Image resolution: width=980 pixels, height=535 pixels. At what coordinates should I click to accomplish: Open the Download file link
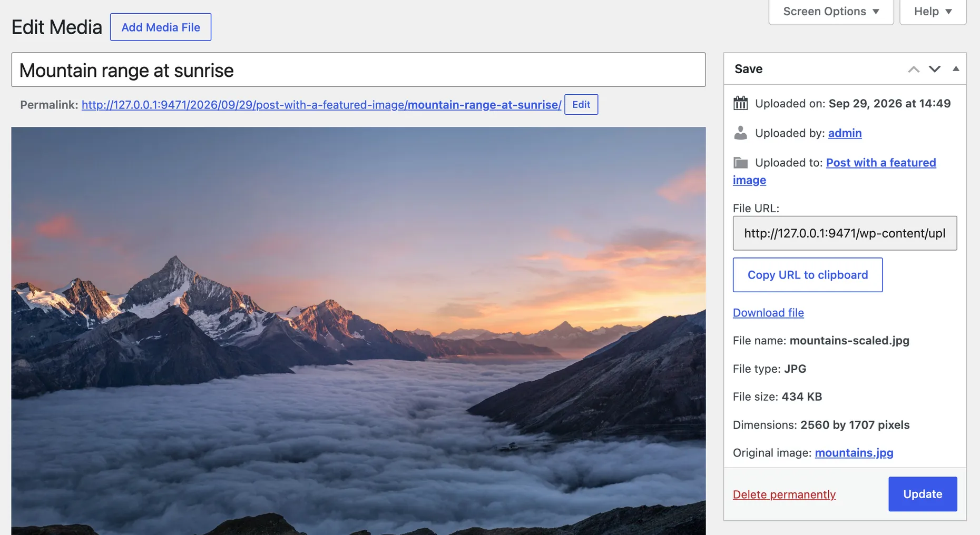point(768,313)
